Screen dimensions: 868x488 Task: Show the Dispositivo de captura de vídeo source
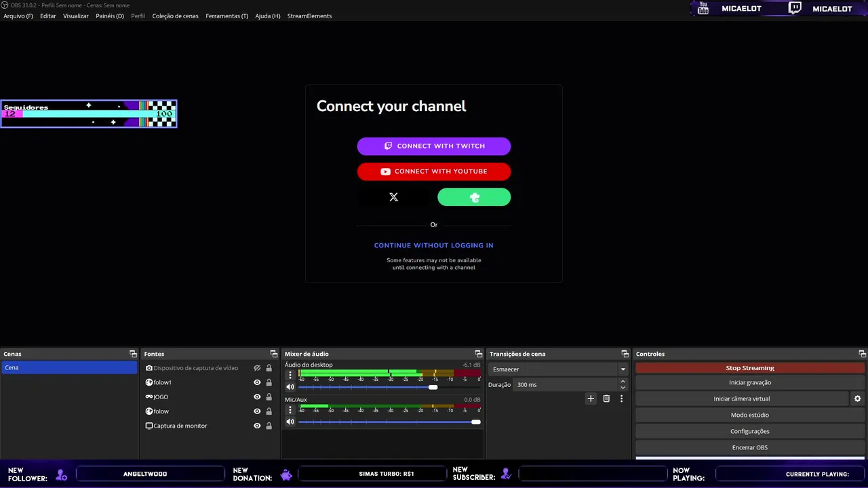coord(257,368)
